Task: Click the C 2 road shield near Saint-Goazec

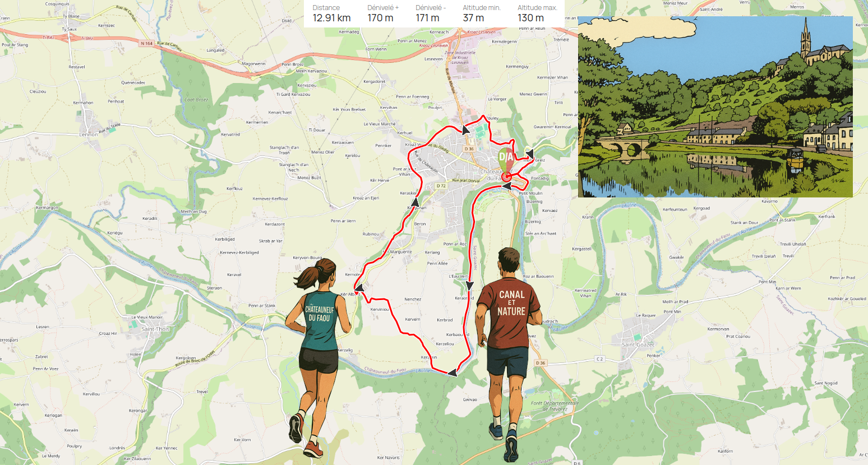Action: (599, 359)
